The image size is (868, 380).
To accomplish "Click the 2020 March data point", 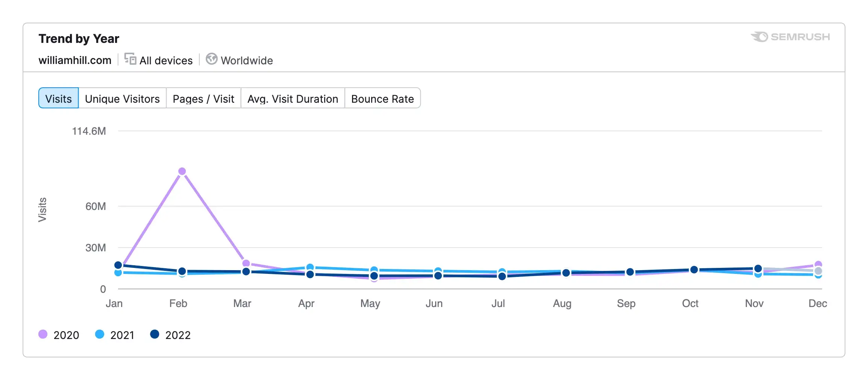I will 246,263.
